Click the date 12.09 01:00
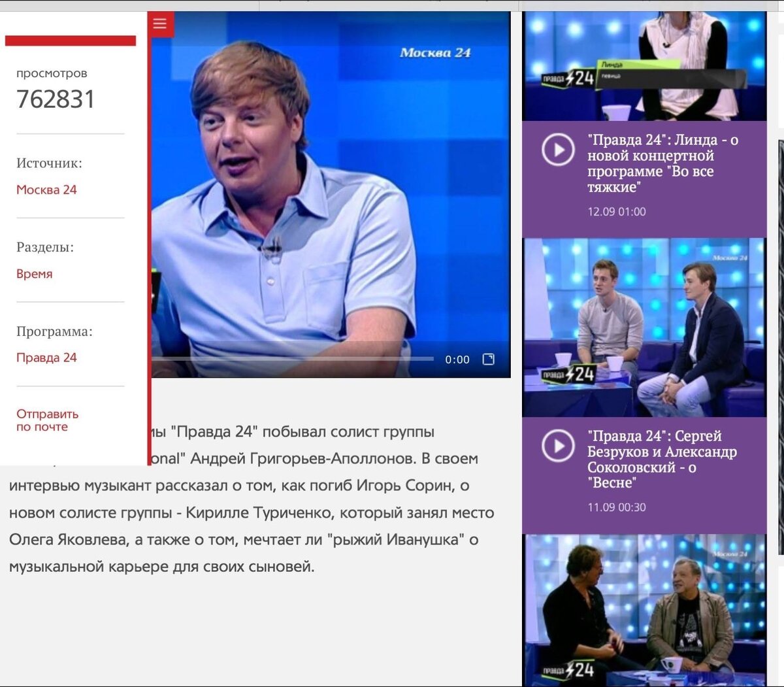 pyautogui.click(x=616, y=212)
